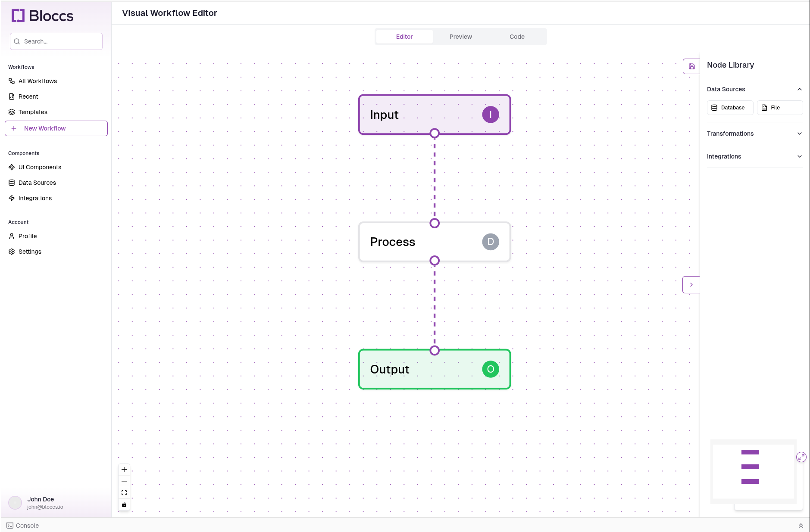Click the Output node's top connector handle

coord(435,351)
